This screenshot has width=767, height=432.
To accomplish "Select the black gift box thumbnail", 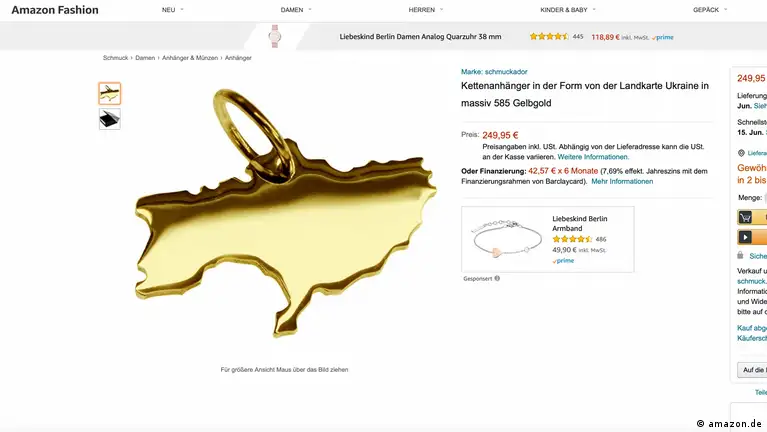I will (110, 119).
